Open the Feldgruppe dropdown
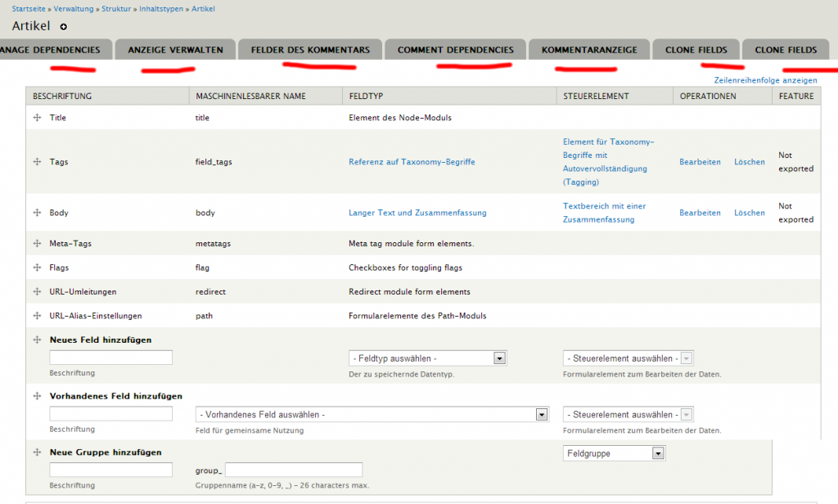838x504 pixels. (x=614, y=453)
